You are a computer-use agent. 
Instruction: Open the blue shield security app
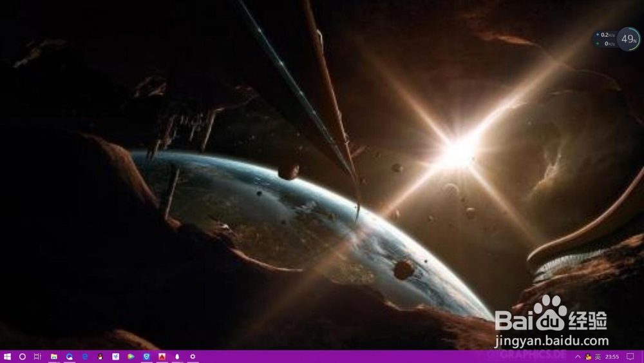[x=147, y=357]
